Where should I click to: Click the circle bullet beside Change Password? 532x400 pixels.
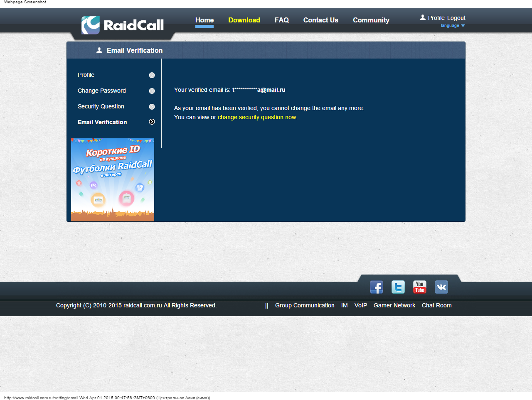pos(152,91)
